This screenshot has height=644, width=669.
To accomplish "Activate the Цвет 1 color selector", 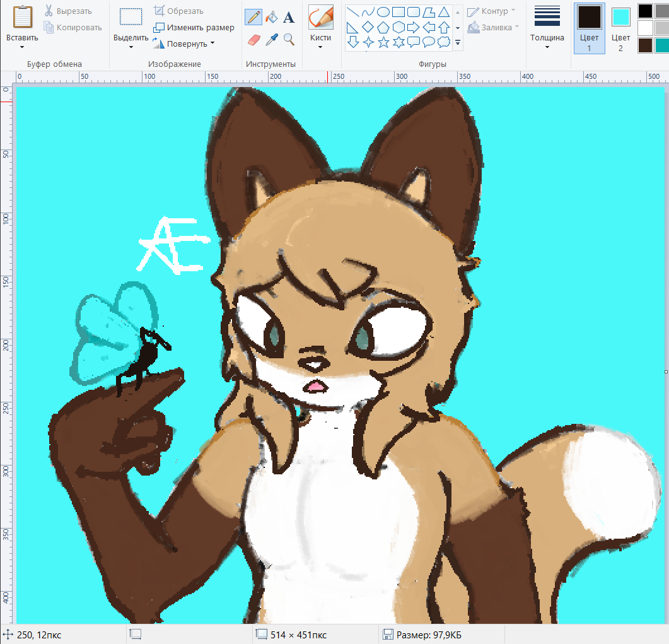I will (x=589, y=28).
